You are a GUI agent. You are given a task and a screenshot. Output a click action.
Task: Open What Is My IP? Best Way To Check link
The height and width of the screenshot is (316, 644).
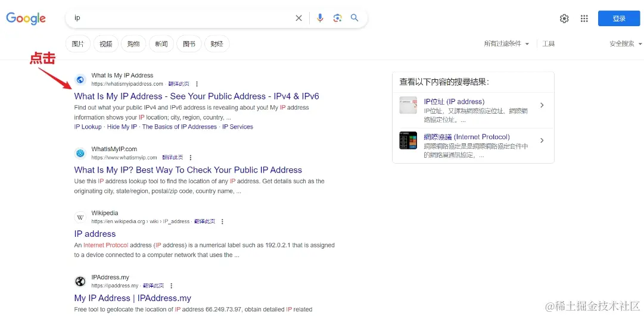tap(188, 170)
